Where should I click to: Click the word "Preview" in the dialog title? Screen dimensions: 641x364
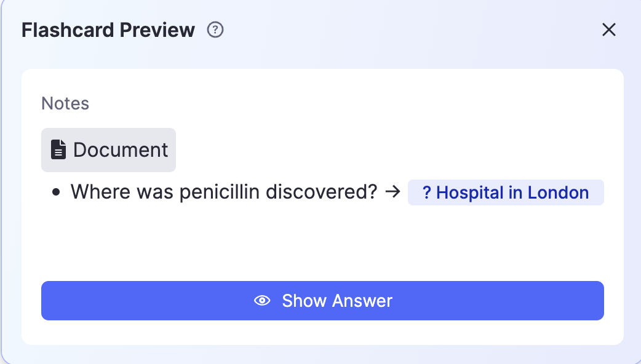pyautogui.click(x=157, y=30)
